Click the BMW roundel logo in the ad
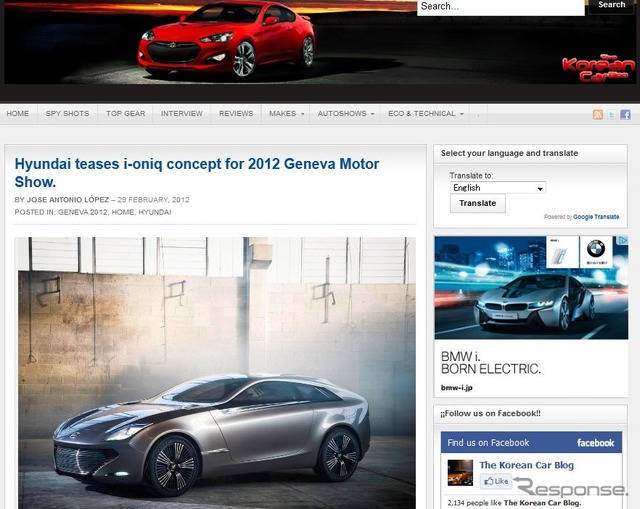The image size is (640, 509). [x=596, y=250]
